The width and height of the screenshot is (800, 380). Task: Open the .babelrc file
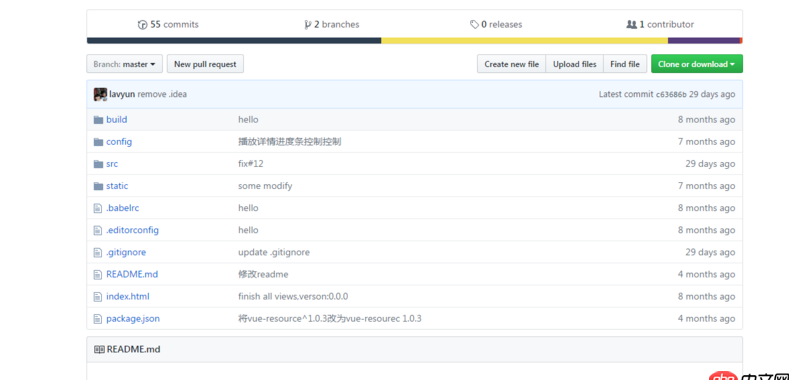[122, 208]
